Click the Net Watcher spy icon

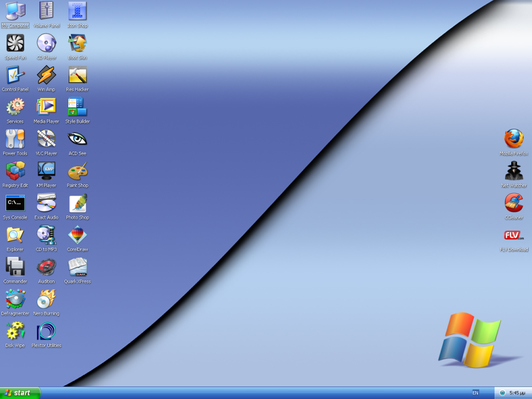(x=514, y=170)
